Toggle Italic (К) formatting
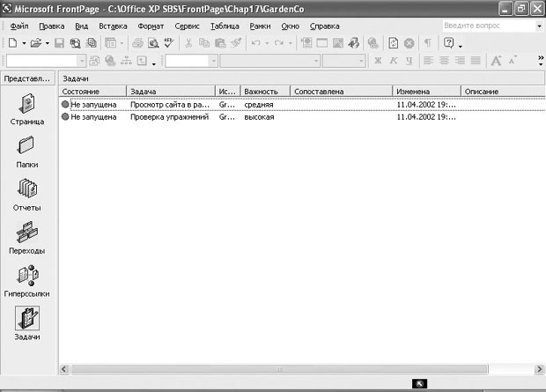546x392 pixels. coord(394,61)
